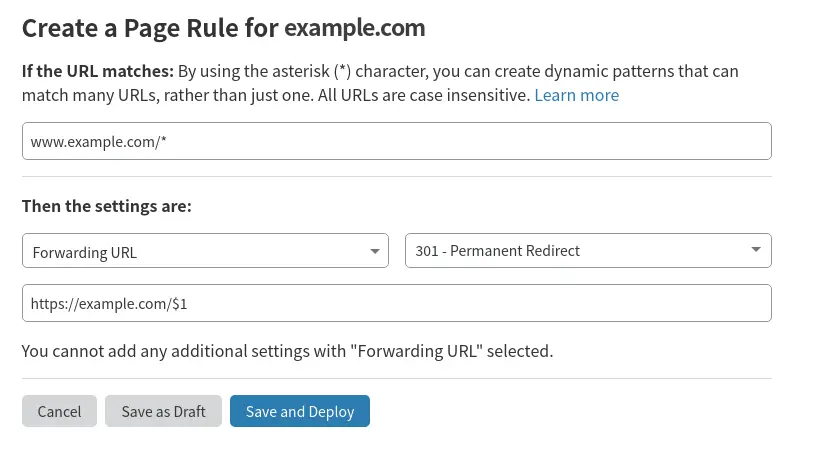Click the caret arrow on Forwarding URL dropdown
Screen dimensions: 823x453
[x=375, y=251]
